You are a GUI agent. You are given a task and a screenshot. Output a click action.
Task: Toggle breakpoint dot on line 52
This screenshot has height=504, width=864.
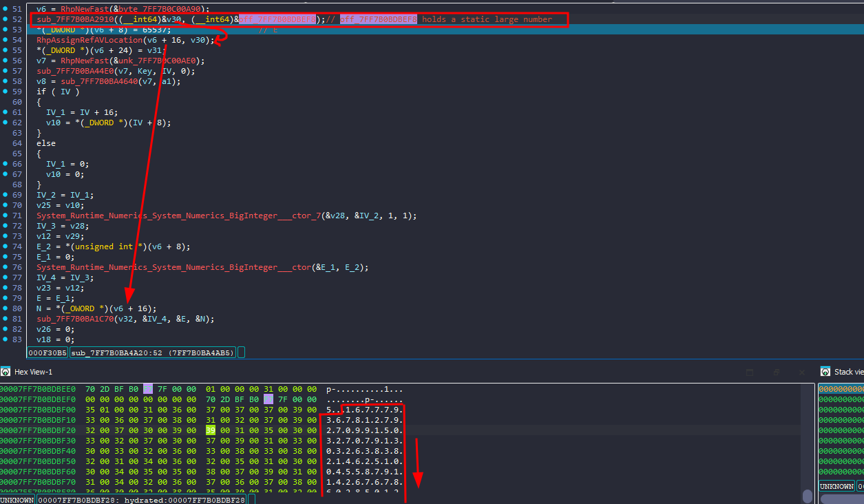coord(6,20)
